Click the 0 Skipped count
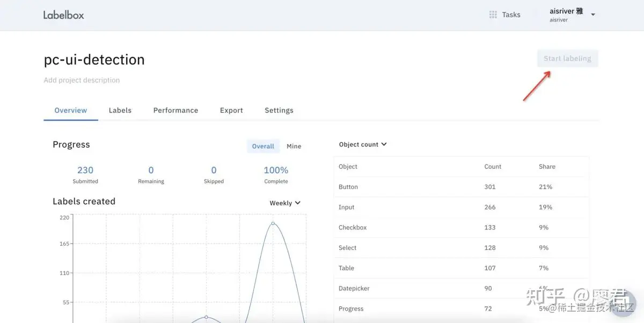 tap(214, 170)
